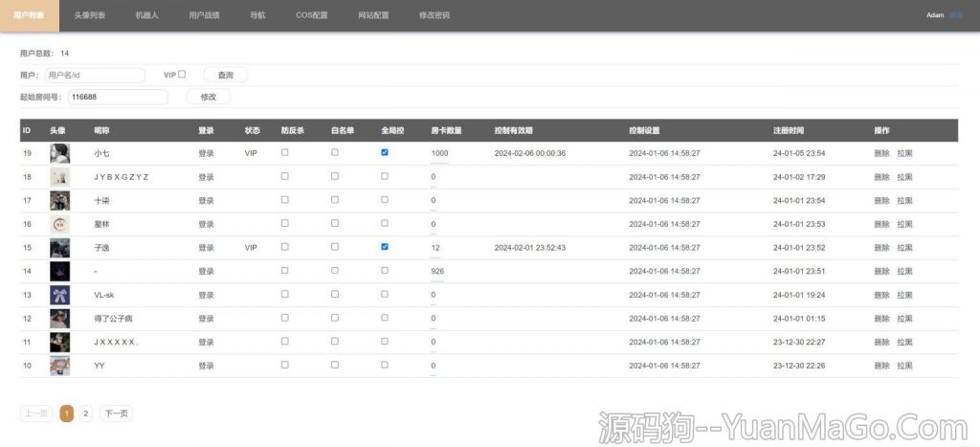Click 登录 link for user 小七
Viewport: 980px width, 447px height.
207,153
